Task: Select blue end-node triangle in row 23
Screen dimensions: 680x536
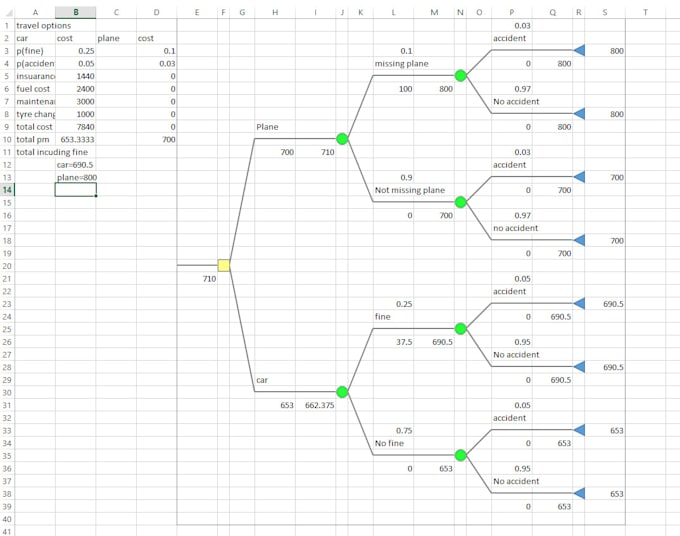Action: coord(579,304)
